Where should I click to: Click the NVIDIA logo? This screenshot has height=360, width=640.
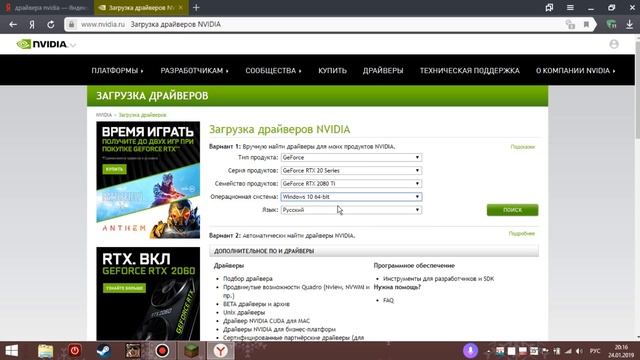(x=42, y=44)
